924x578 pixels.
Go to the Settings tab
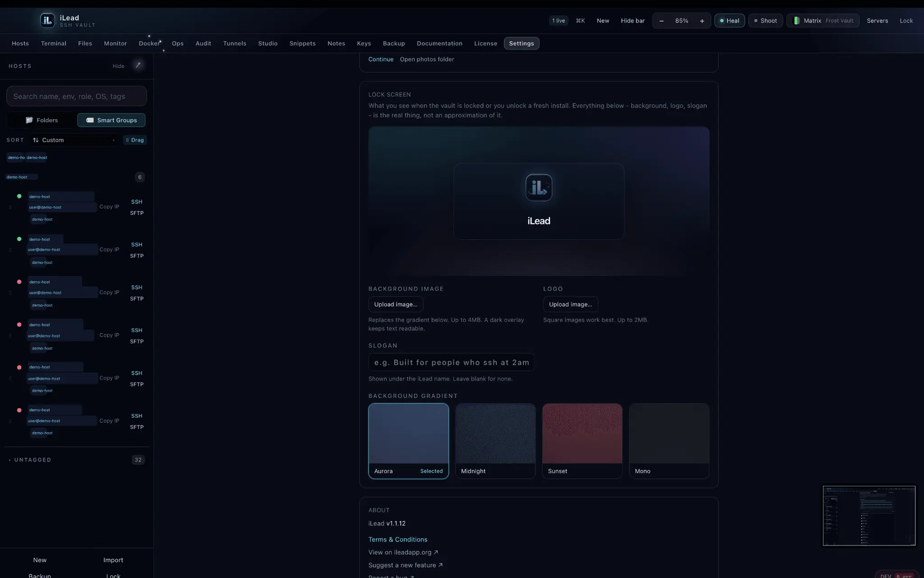[522, 43]
